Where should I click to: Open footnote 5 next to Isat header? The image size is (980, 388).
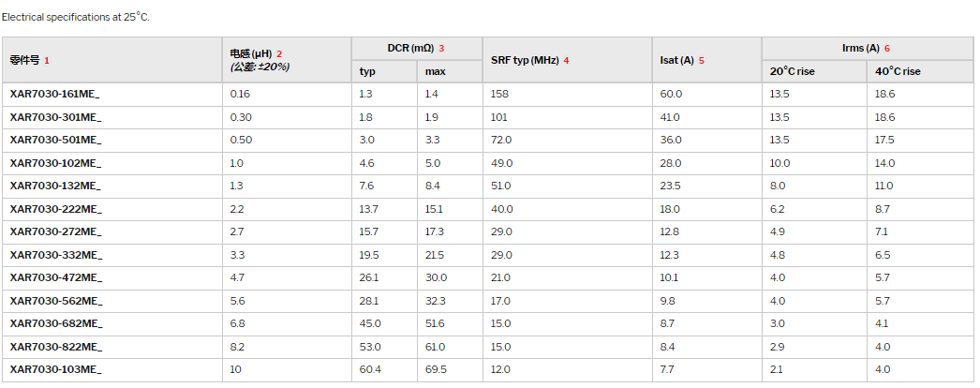[701, 61]
